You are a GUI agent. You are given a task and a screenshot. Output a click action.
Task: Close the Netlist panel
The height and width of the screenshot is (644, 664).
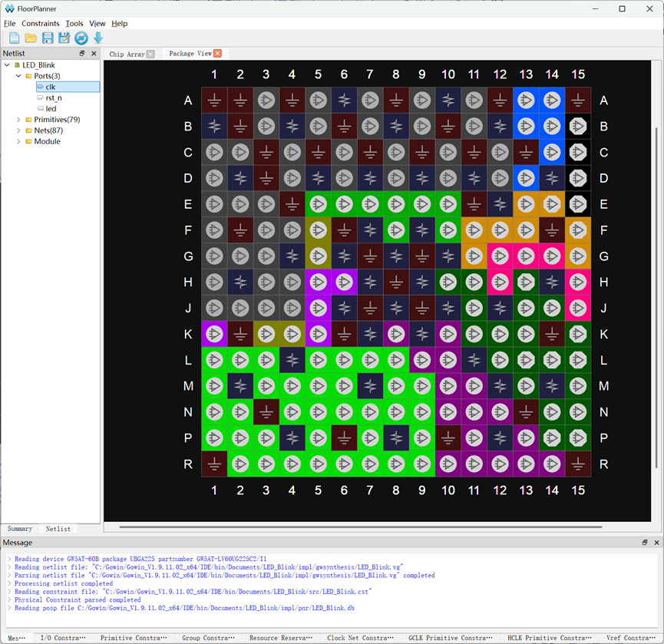[94, 54]
